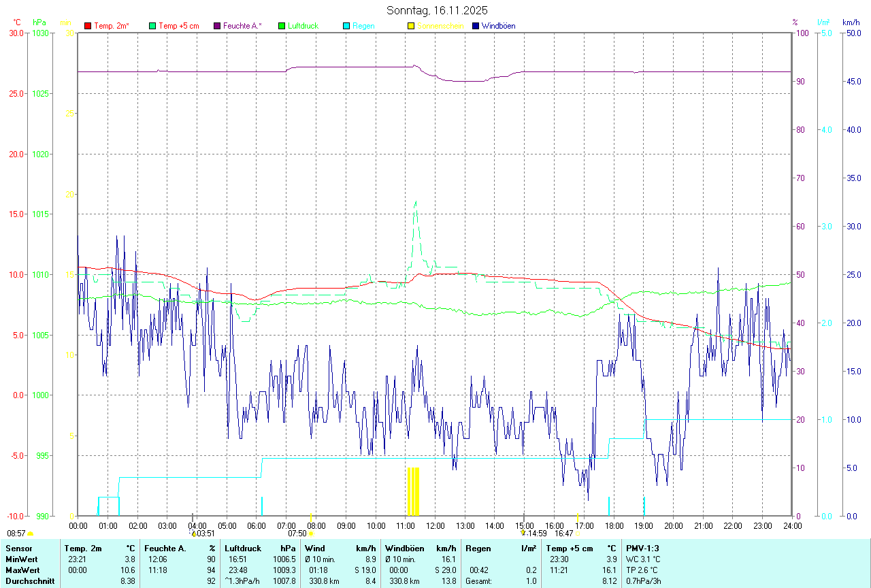Viewport: 871px width, 588px height.
Task: Click the purple Feuchte A. legend square
Action: coord(217,26)
